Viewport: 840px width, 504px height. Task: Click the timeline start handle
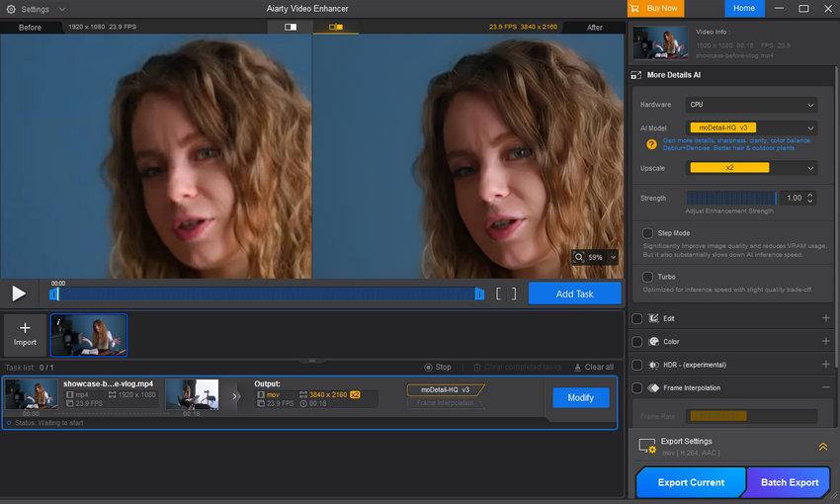pyautogui.click(x=54, y=294)
